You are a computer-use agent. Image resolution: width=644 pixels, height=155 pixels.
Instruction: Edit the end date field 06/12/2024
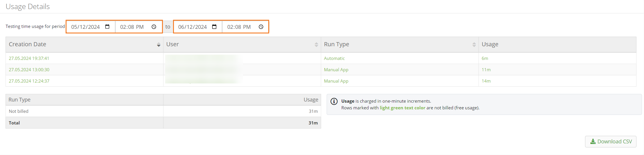coord(193,27)
